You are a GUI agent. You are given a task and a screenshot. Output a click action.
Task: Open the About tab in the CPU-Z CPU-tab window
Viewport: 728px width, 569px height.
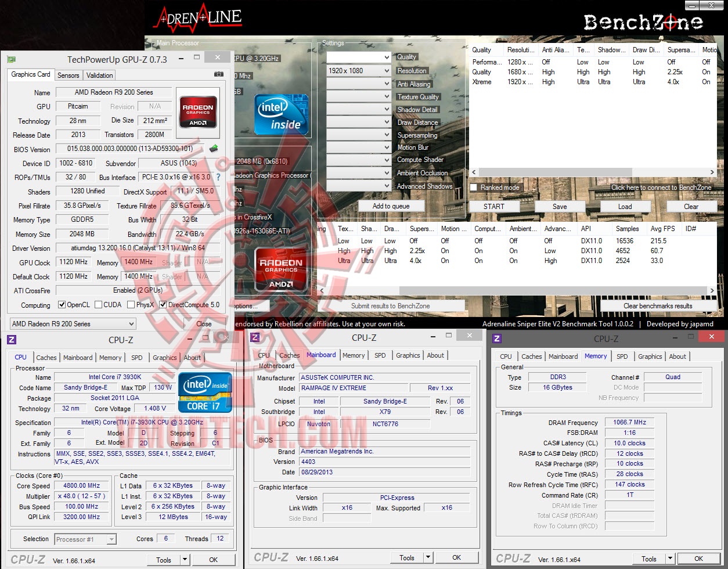click(192, 358)
